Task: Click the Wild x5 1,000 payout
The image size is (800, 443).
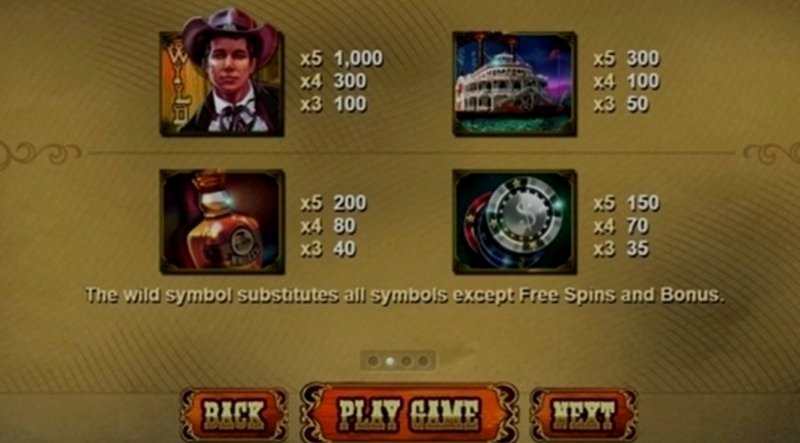Action: [341, 59]
